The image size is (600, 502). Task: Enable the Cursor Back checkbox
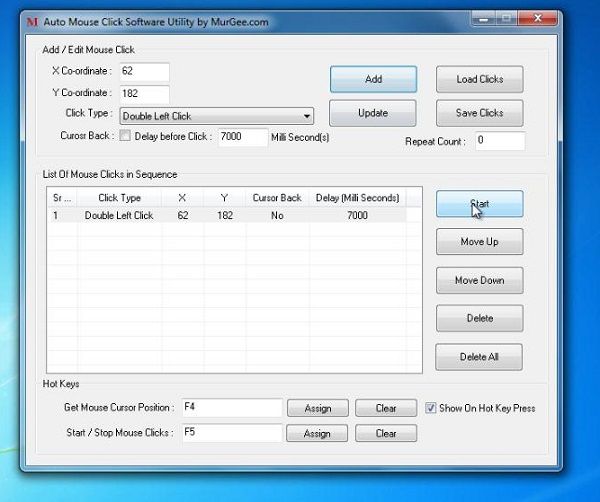click(125, 135)
